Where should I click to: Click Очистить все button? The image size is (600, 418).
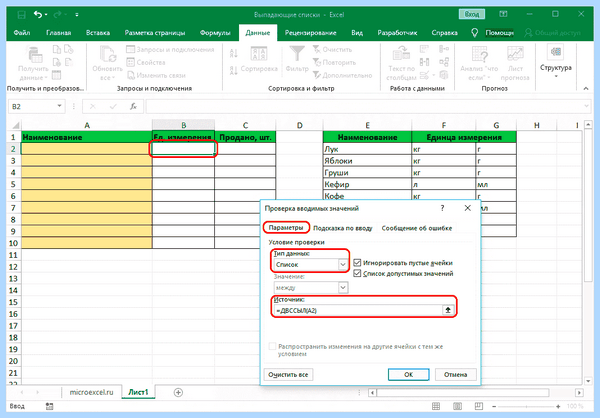pyautogui.click(x=288, y=375)
